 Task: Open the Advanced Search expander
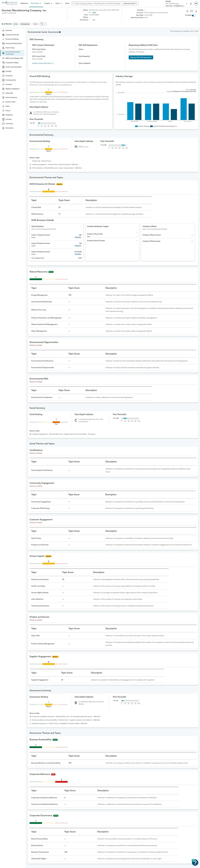(130, 3)
